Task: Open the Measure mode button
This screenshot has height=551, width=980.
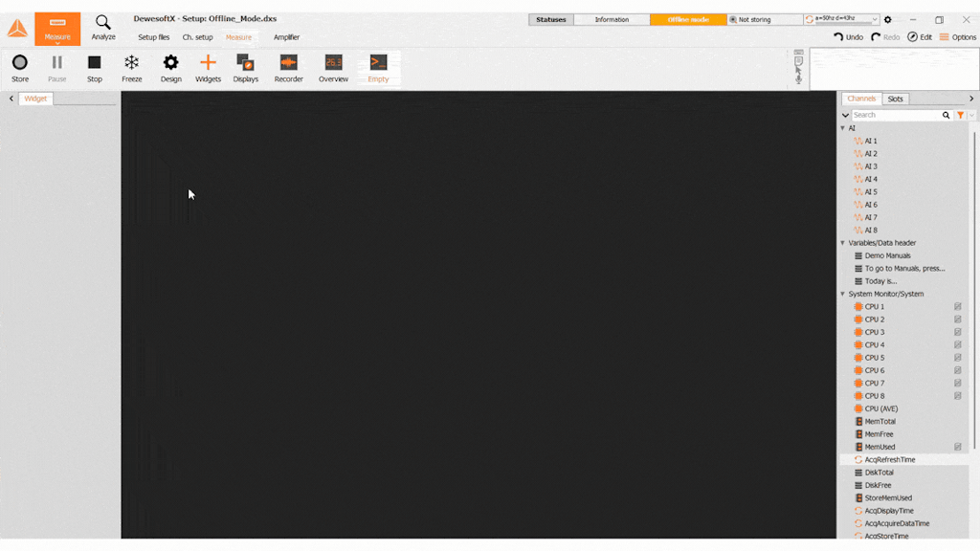Action: [56, 29]
